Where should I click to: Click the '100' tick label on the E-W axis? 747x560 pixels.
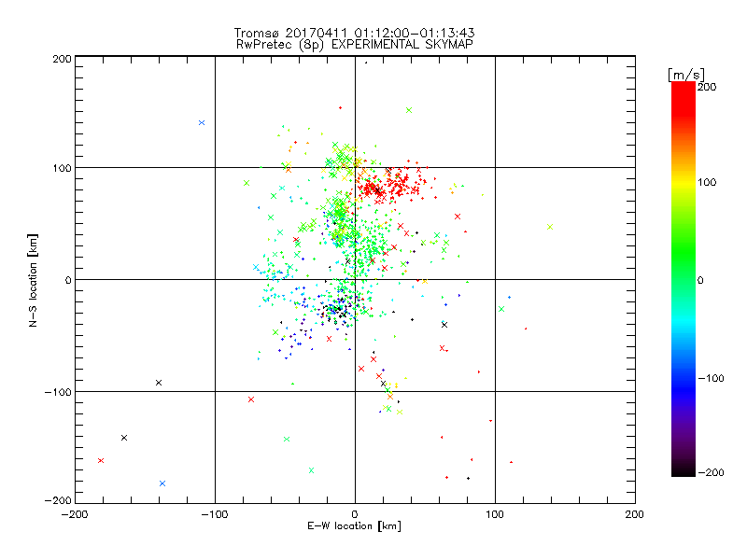coord(495,514)
